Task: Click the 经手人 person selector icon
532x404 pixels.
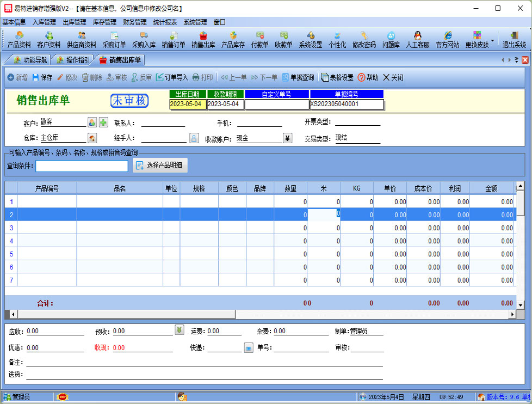Action: pyautogui.click(x=194, y=138)
